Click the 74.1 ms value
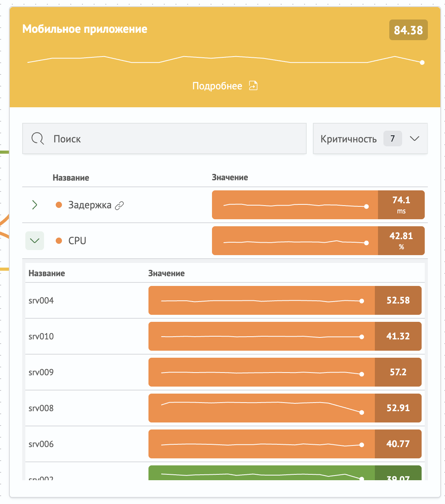This screenshot has height=504, width=445. [x=401, y=205]
